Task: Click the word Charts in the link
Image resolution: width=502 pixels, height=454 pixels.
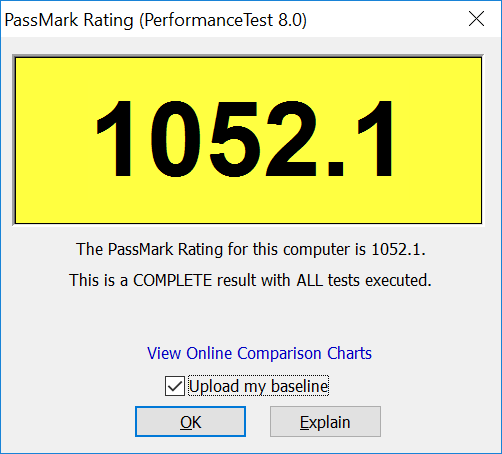Action: point(349,353)
